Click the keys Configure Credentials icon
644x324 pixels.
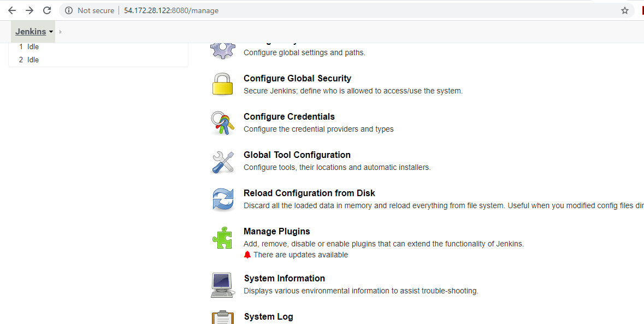[x=222, y=123]
